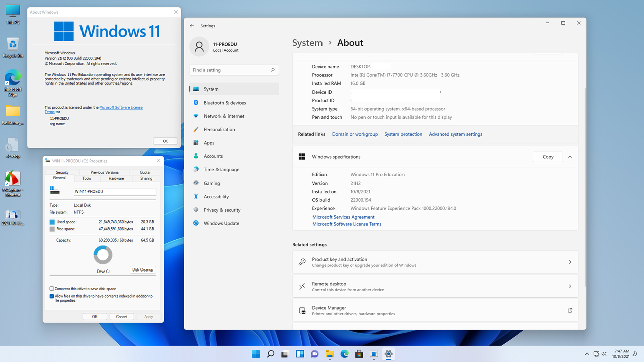This screenshot has height=362, width=644.
Task: Select the General tab in Properties
Action: (x=59, y=178)
